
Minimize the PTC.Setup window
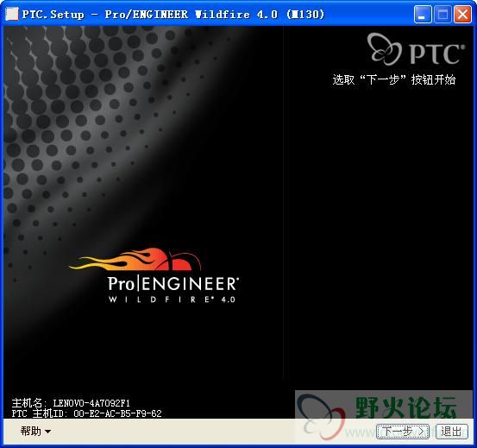423,15
